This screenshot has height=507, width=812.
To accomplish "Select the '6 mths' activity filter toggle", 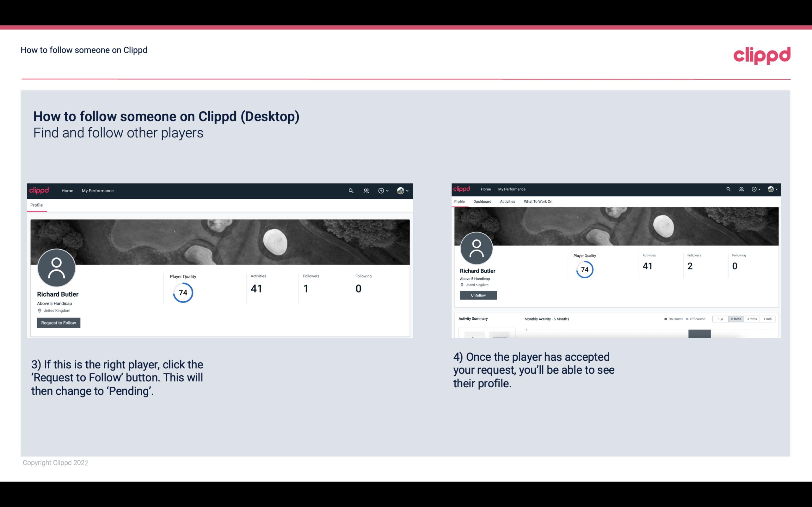I will (x=736, y=319).
